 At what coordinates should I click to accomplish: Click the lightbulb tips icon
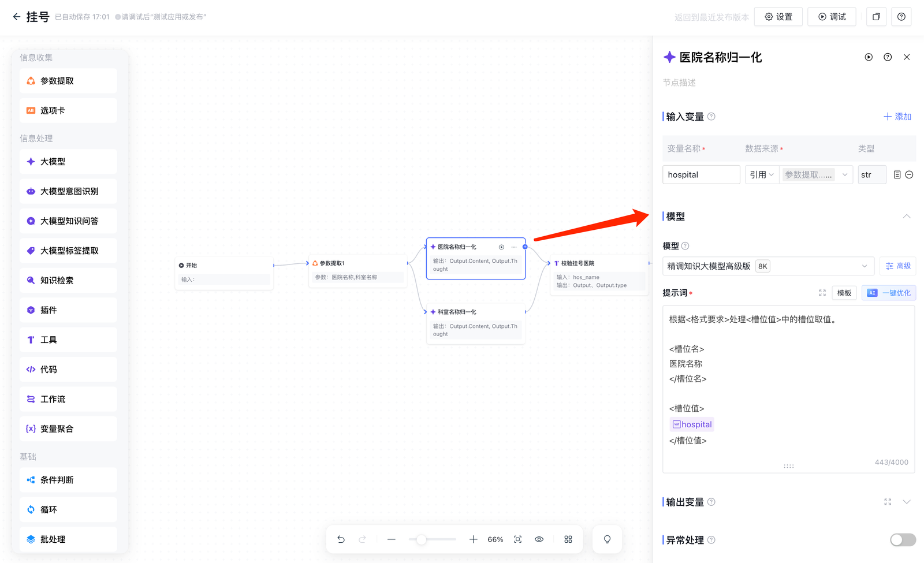607,539
